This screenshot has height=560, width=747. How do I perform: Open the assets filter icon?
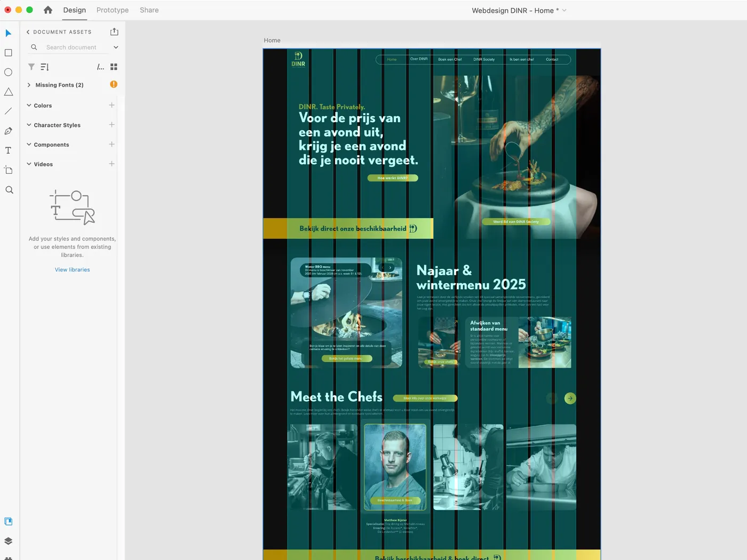(31, 67)
